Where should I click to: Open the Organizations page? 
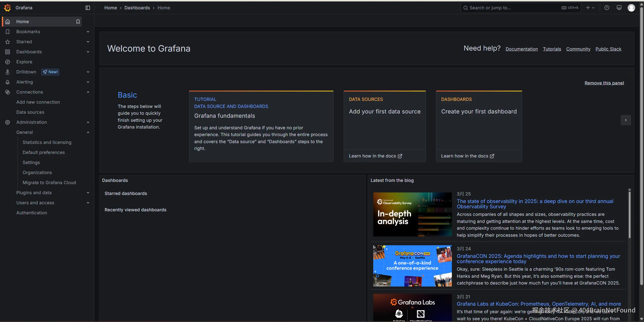37,173
